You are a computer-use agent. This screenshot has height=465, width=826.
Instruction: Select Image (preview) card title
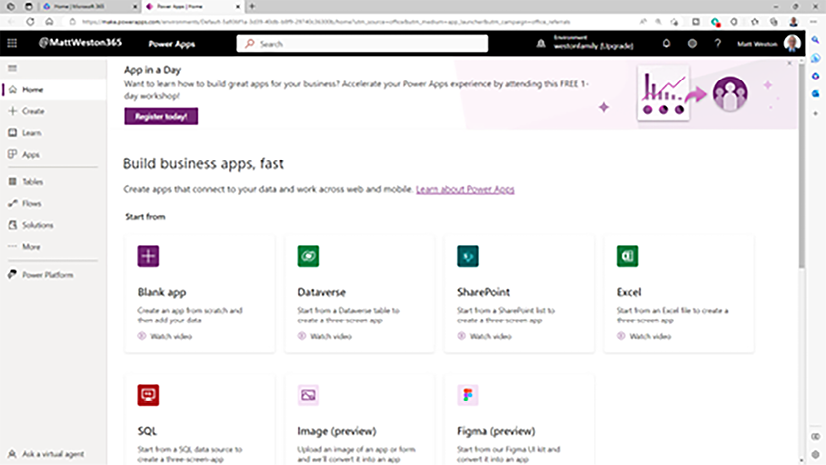pos(337,431)
